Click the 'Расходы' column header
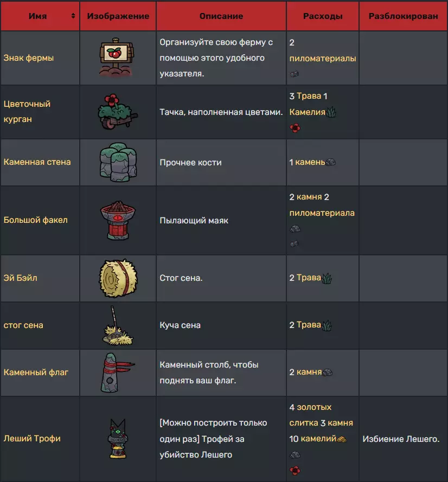The height and width of the screenshot is (482, 448). pos(323,16)
